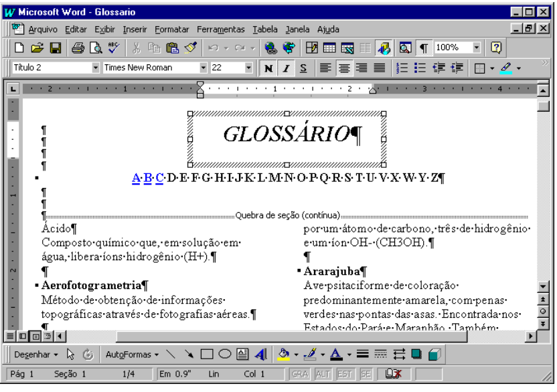Click the vertical scrollbar down arrow
The image size is (557, 392).
543,286
